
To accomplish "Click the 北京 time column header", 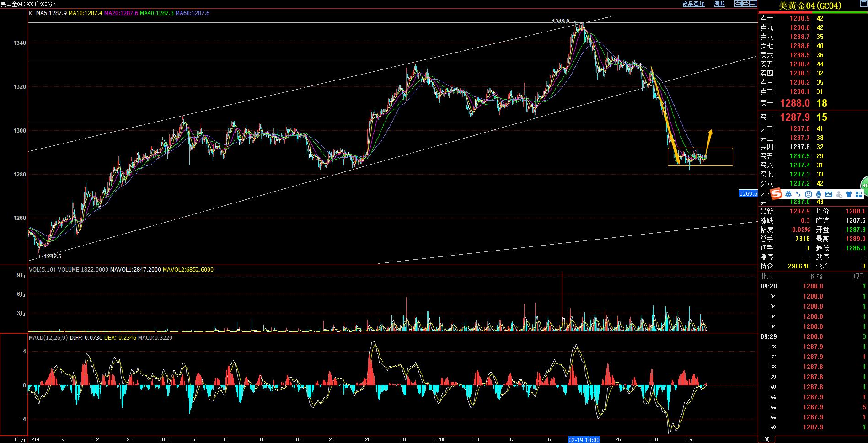I will coord(767,277).
